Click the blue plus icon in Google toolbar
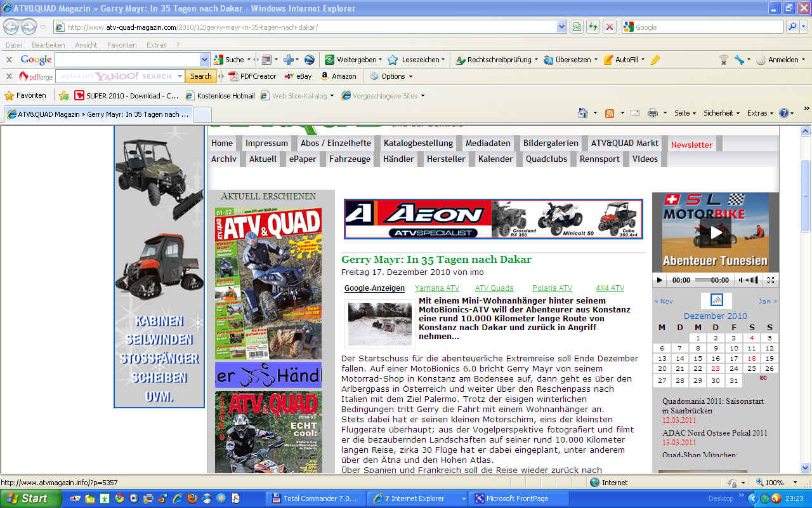Viewport: 812px width, 508px height. pos(289,60)
